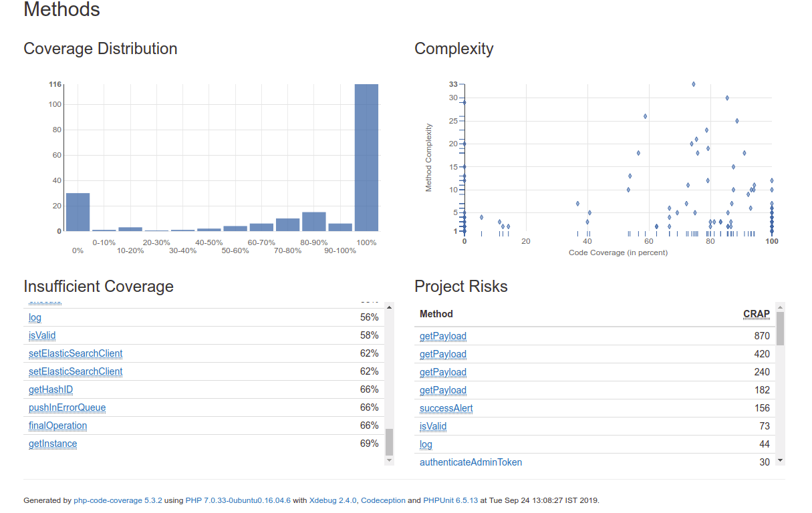Screen dimensions: 812x513
Task: Open the finalOperation method link
Action: click(x=57, y=425)
